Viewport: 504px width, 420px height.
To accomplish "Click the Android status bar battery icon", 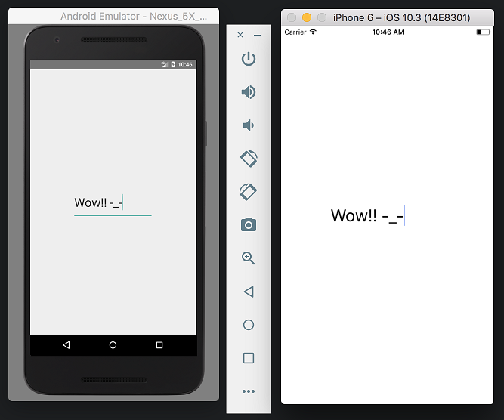I will pyautogui.click(x=173, y=65).
